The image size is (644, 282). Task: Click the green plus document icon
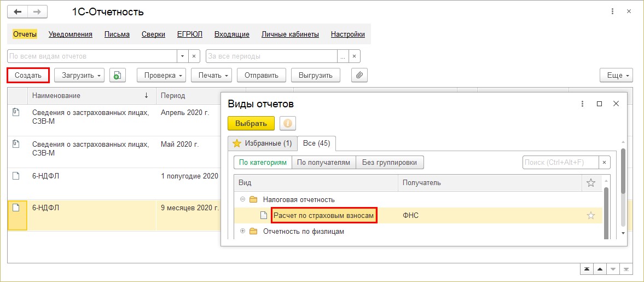118,75
